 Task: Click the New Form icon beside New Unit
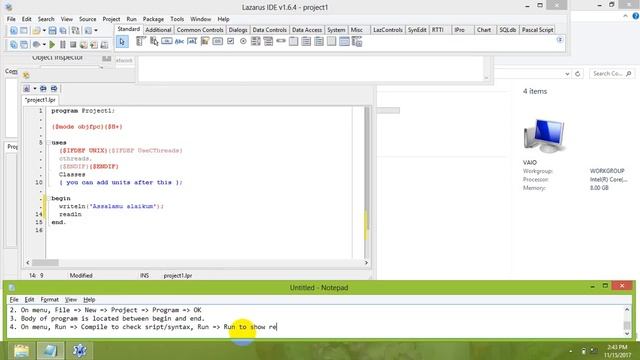pos(24,31)
